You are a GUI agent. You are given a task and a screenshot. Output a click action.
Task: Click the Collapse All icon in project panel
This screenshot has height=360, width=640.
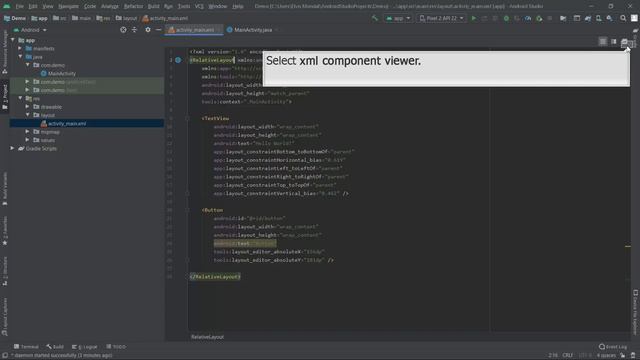134,30
